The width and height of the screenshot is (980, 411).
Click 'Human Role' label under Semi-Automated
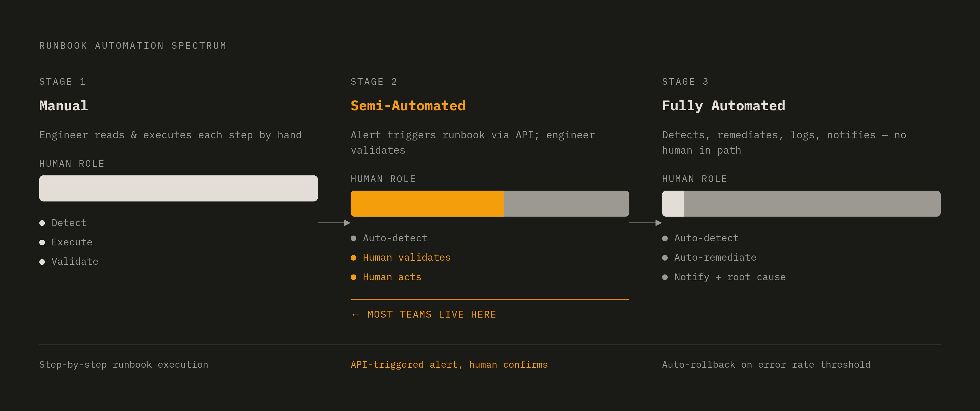pos(383,179)
